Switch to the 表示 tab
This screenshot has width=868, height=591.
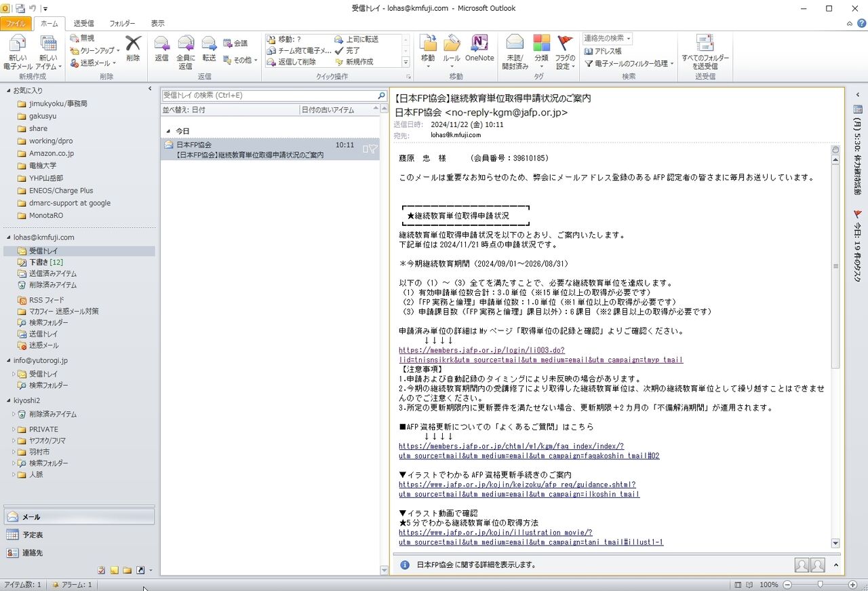click(x=157, y=23)
